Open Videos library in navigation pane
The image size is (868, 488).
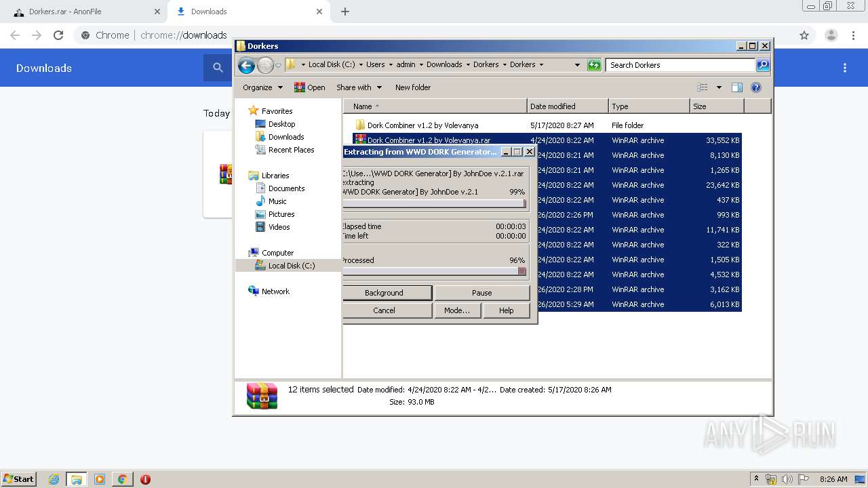(273, 227)
